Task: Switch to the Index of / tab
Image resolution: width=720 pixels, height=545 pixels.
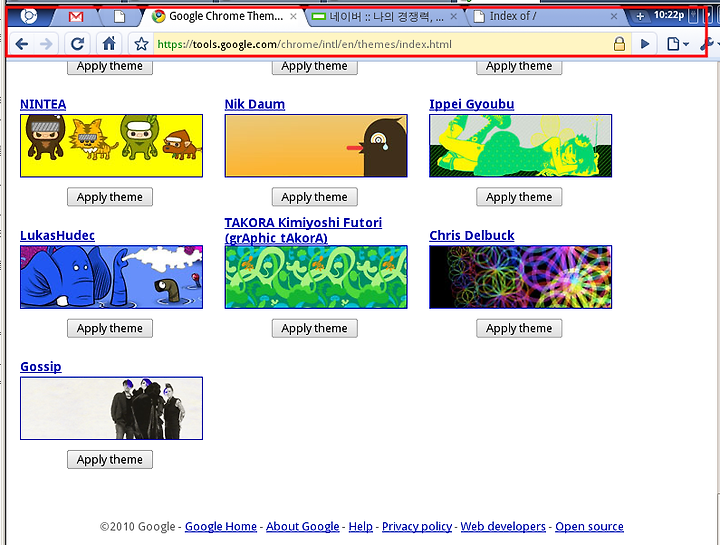Action: pyautogui.click(x=546, y=17)
